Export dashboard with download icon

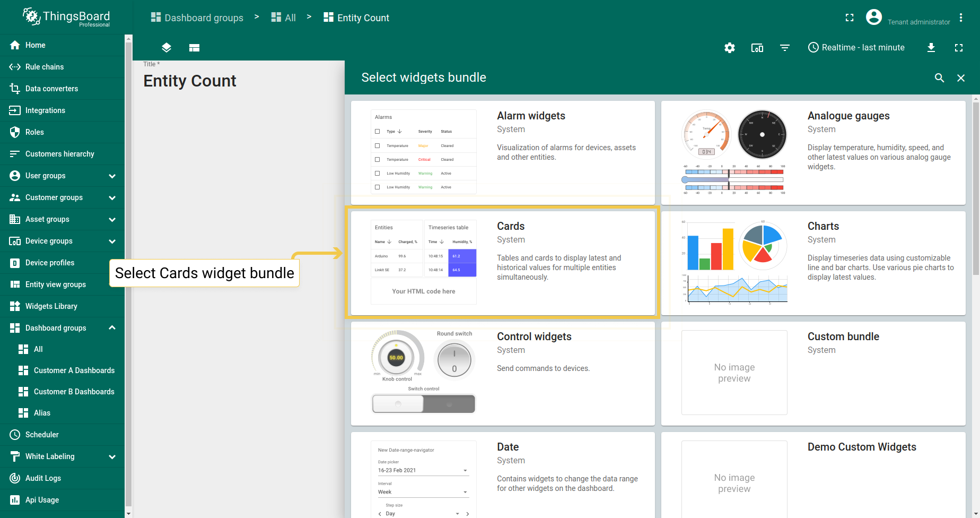point(931,48)
